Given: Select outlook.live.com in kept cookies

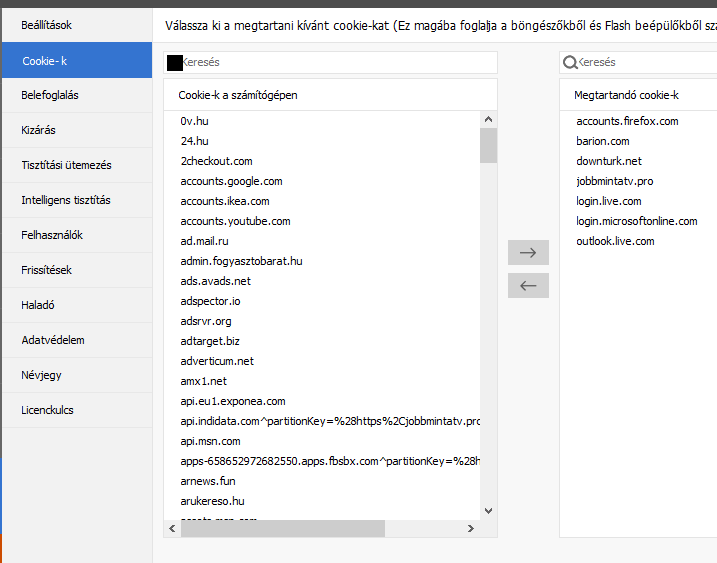Looking at the screenshot, I should (615, 241).
